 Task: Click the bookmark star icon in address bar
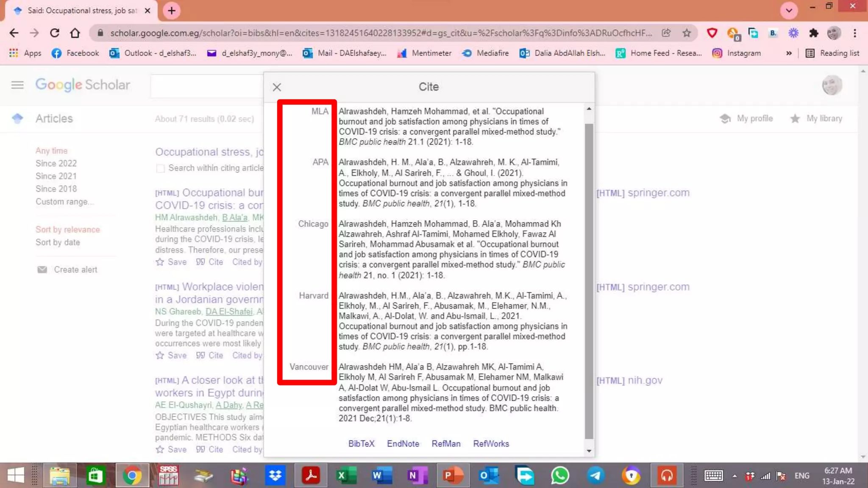[687, 33]
